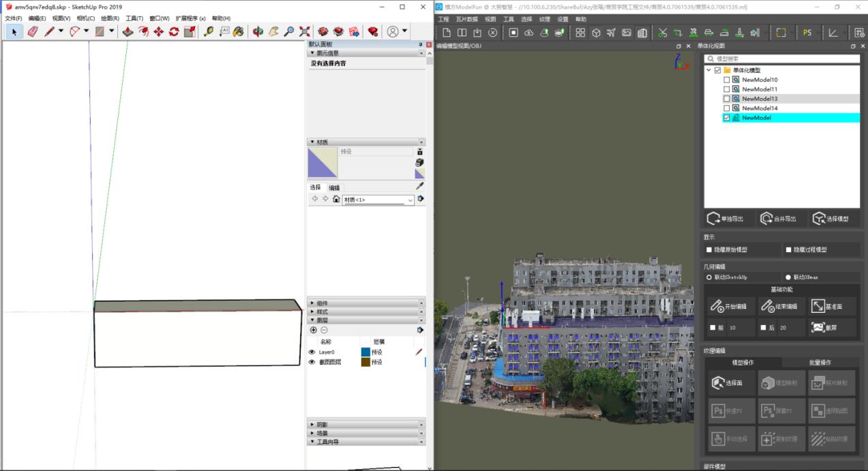Collapse the 图元信息 panel section
The height and width of the screenshot is (471, 868).
(367, 52)
